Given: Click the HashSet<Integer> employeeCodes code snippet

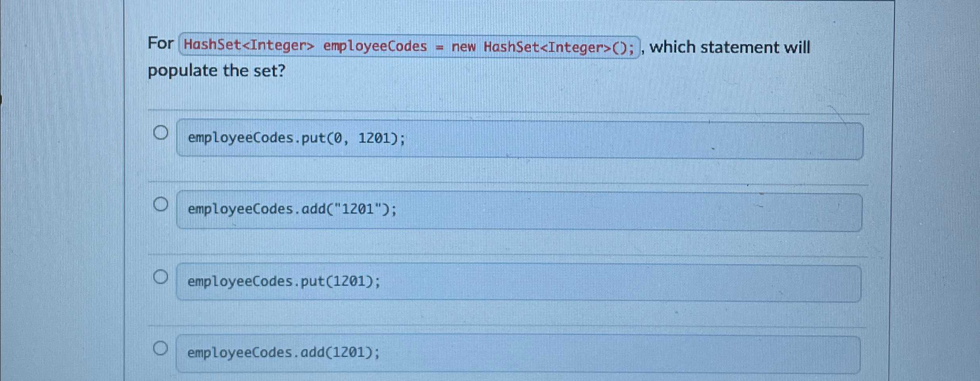Looking at the screenshot, I should tap(409, 47).
